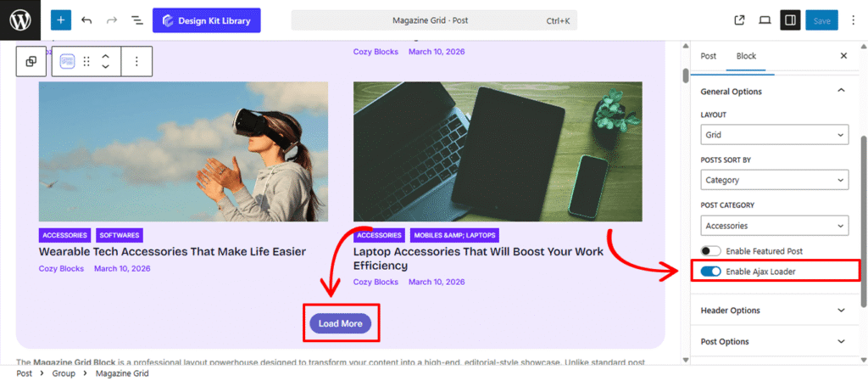Click the redo arrow icon
This screenshot has height=381, width=868.
pos(112,20)
